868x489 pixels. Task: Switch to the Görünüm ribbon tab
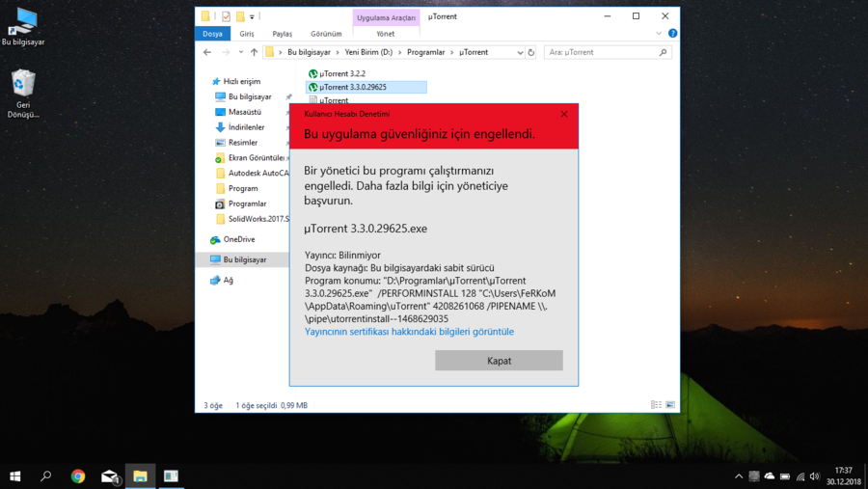[326, 34]
